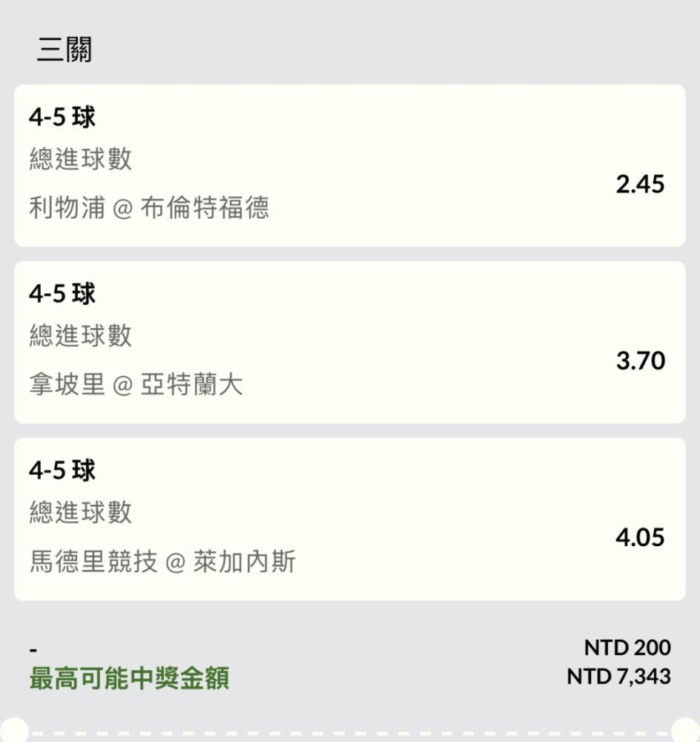Click the 3.70 odds value
The width and height of the screenshot is (700, 742).
(x=641, y=361)
